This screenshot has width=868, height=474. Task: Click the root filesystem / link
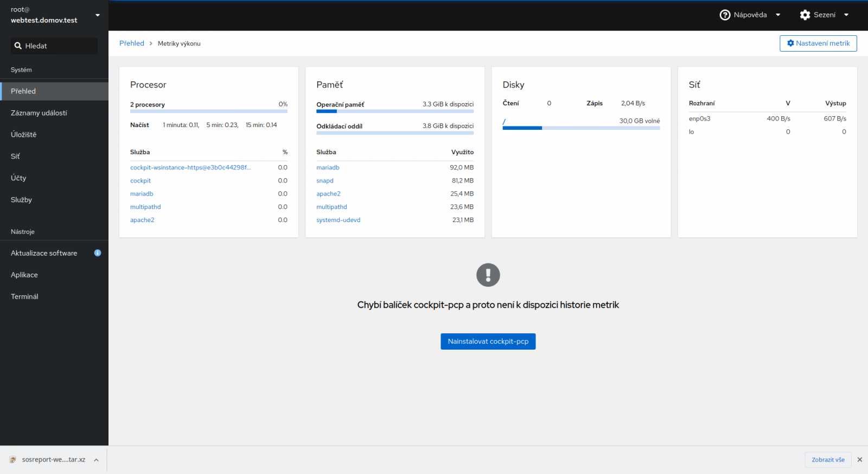(x=504, y=122)
